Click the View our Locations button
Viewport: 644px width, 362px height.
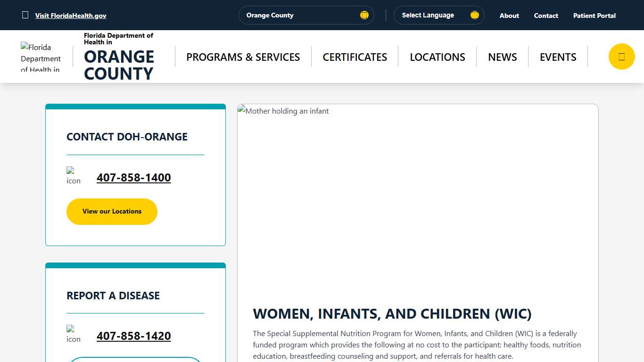click(x=112, y=211)
